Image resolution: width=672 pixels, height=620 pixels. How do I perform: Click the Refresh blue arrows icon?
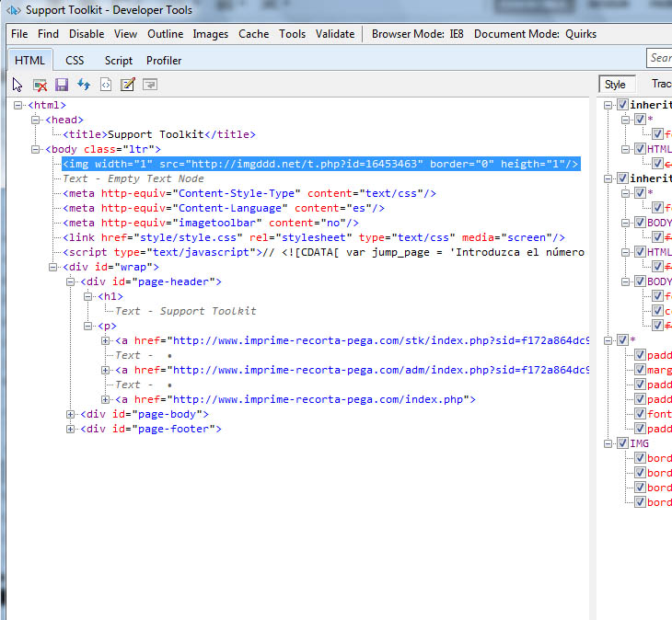point(84,85)
